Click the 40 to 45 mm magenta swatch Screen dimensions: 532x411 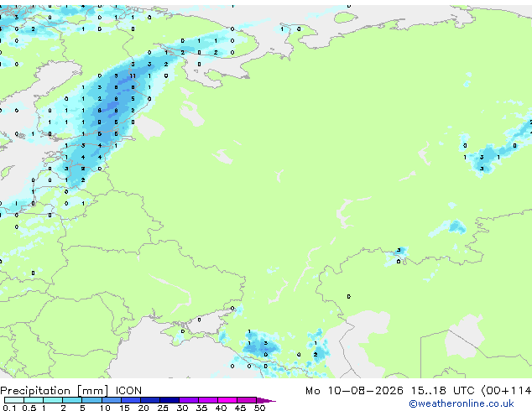coord(227,400)
